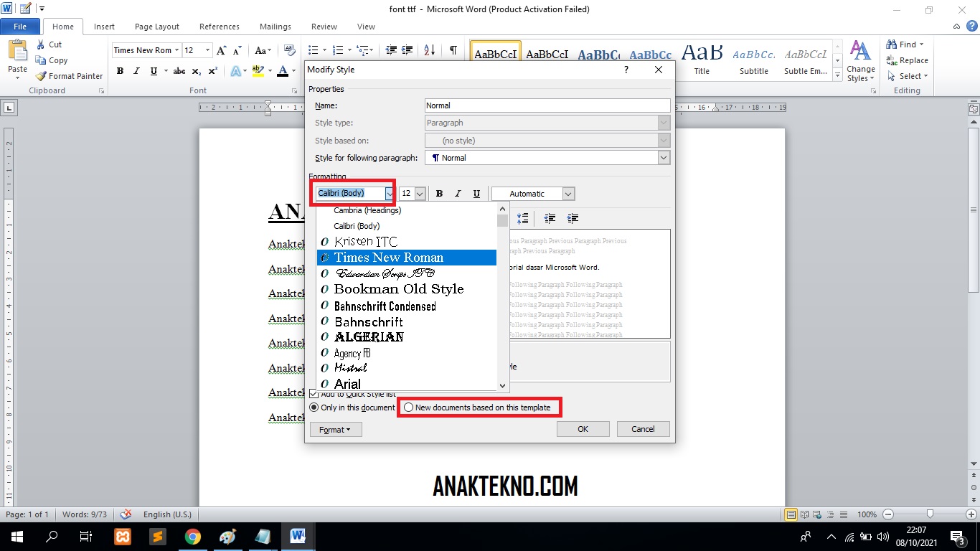Click Underline button in Modify Style dialog
This screenshot has height=551, width=980.
(x=476, y=194)
